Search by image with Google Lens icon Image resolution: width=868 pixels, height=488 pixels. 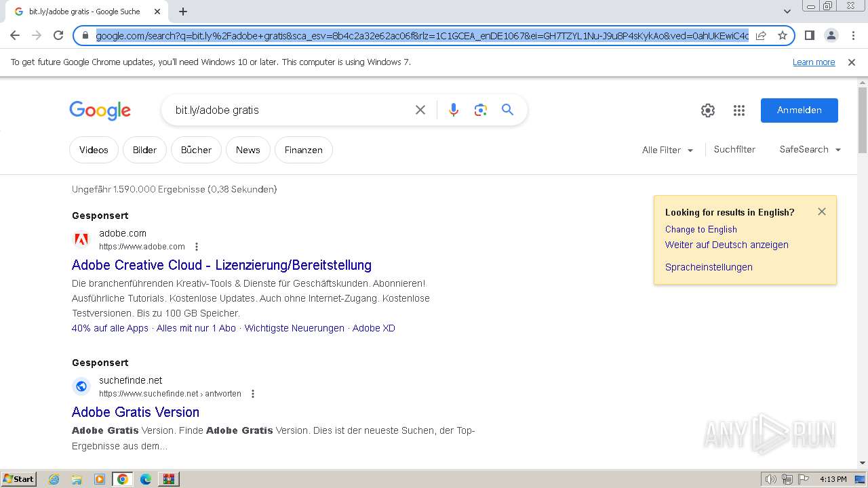click(x=481, y=110)
